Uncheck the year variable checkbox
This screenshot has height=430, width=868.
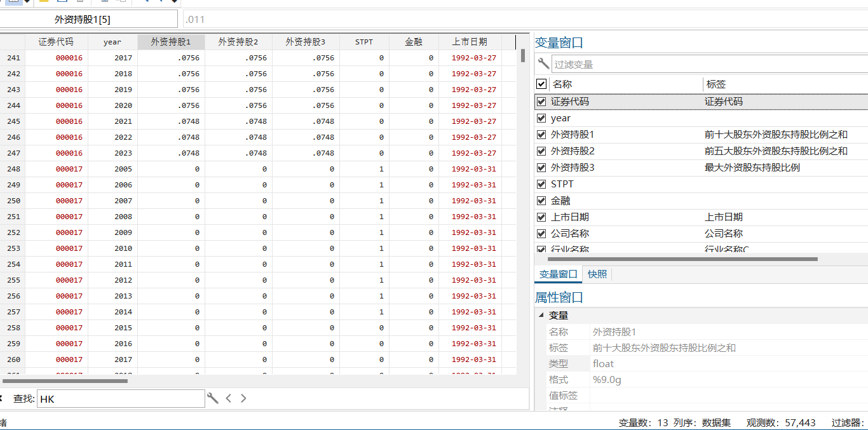[541, 118]
